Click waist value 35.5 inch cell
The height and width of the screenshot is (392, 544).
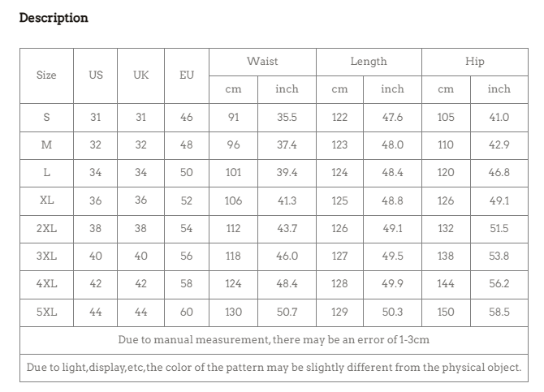tap(287, 117)
